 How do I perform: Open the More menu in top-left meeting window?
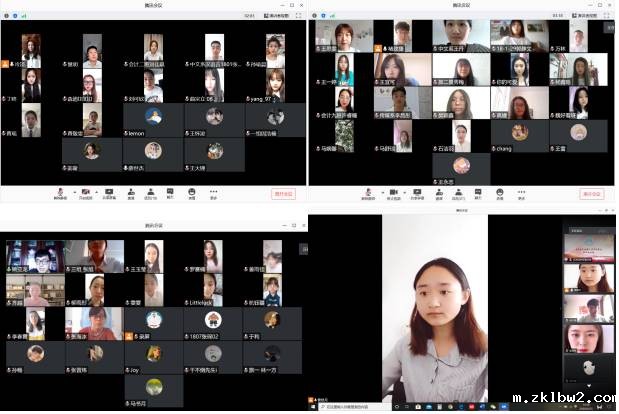pos(212,192)
